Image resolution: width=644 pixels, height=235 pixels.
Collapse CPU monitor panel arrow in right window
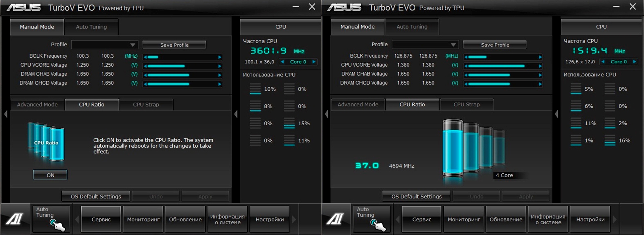pyautogui.click(x=556, y=114)
